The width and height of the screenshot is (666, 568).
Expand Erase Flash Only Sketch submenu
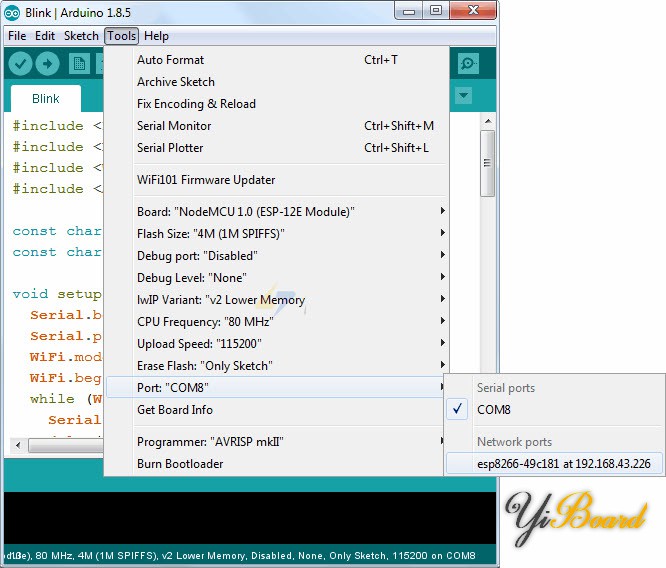click(276, 366)
